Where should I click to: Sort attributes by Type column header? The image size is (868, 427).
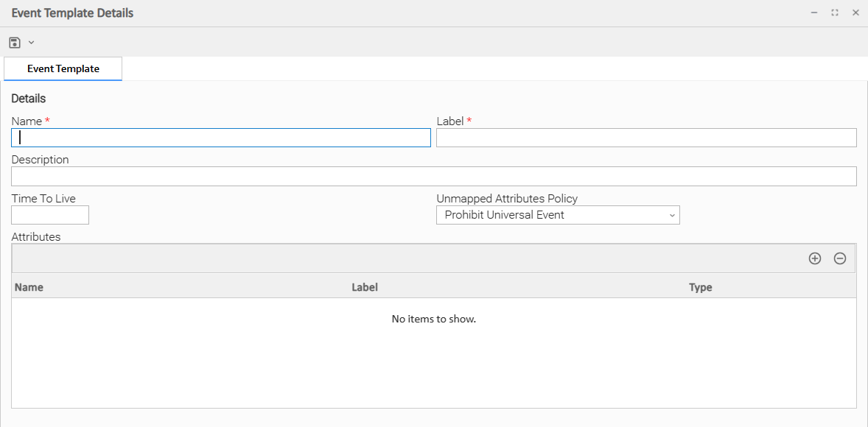[x=701, y=287]
